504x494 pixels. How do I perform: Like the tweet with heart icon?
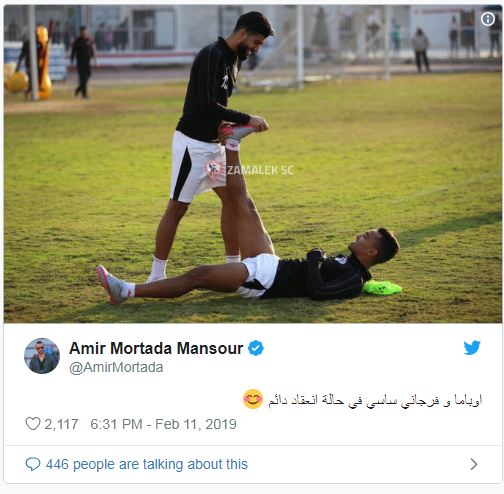33,424
